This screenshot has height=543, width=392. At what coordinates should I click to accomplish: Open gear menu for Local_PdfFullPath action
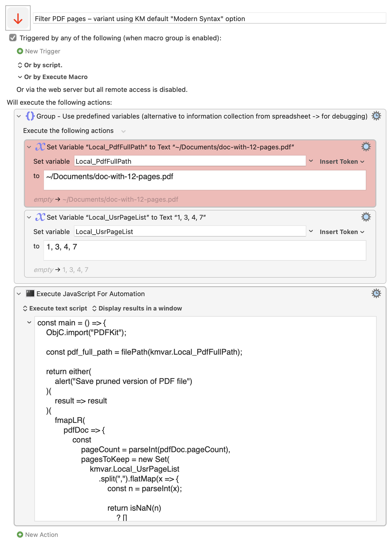click(366, 147)
